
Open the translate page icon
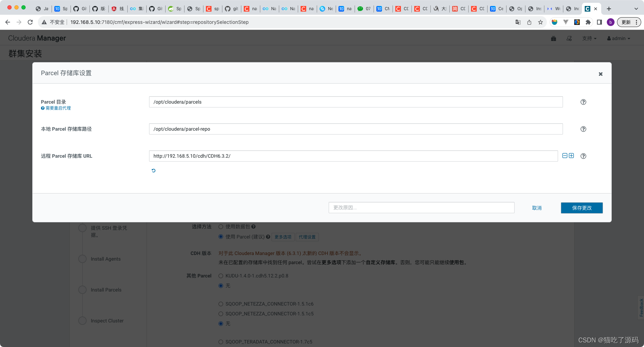click(x=518, y=22)
